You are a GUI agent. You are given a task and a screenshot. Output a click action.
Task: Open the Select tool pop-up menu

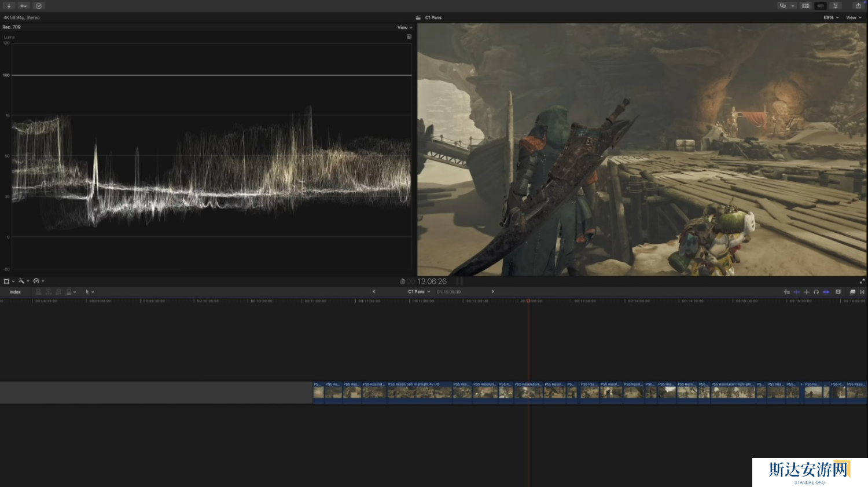[x=90, y=292]
